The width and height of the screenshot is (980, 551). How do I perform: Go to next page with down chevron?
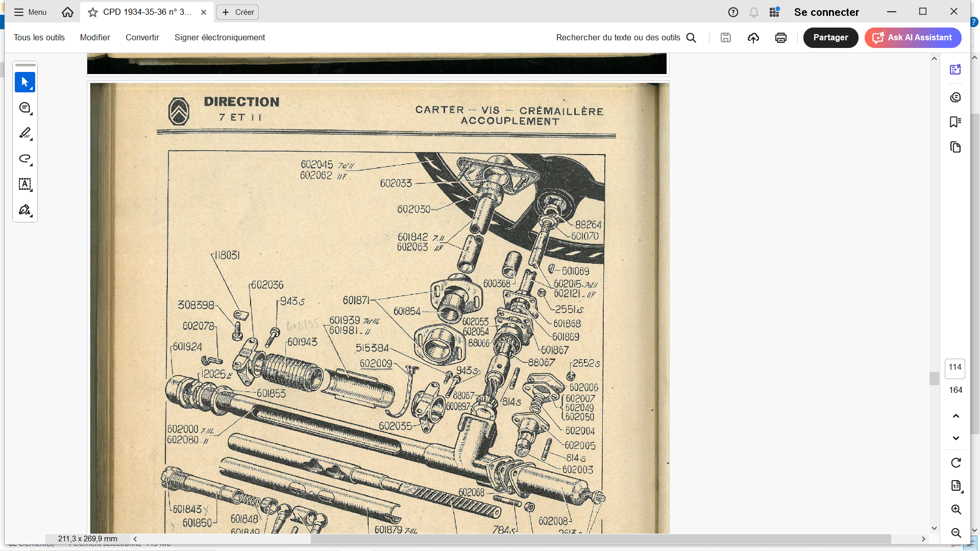tap(956, 438)
